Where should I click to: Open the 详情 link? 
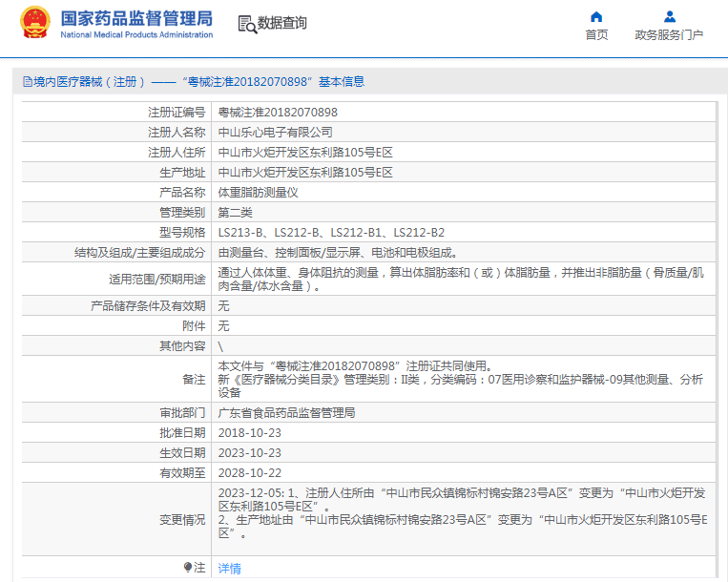coord(229,568)
